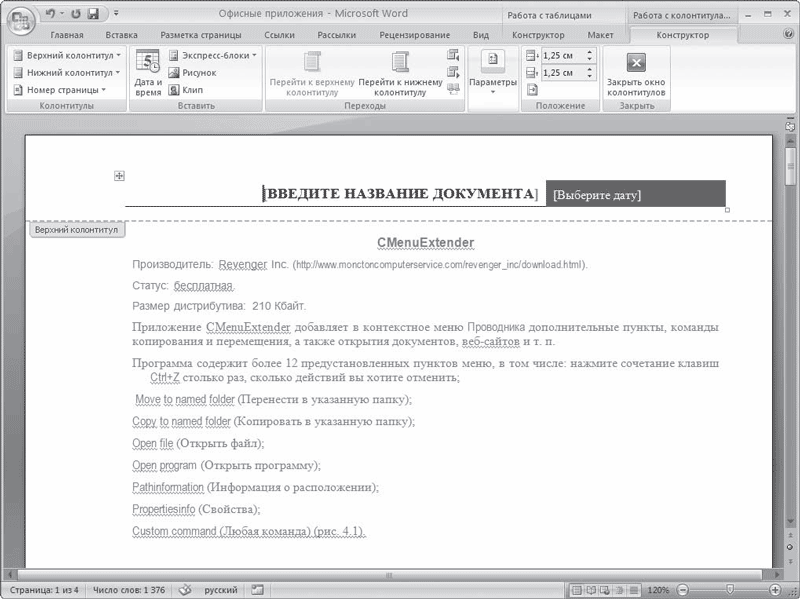The height and width of the screenshot is (599, 800).
Task: Click the revenger_inc download URL text
Action: [x=440, y=265]
